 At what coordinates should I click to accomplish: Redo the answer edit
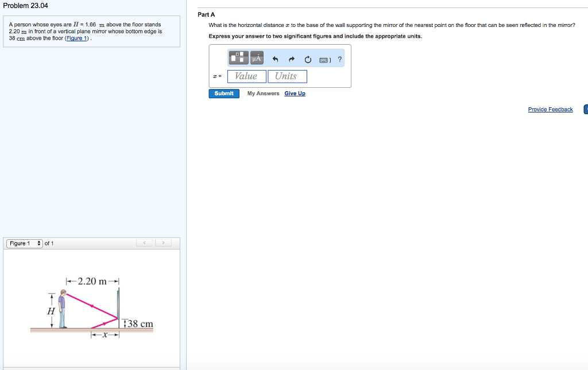tap(291, 59)
